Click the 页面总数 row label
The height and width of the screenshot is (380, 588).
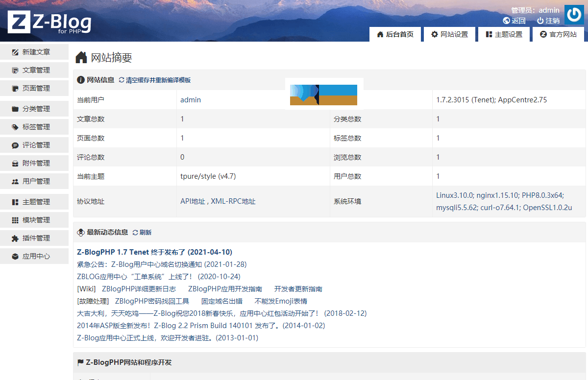[91, 138]
